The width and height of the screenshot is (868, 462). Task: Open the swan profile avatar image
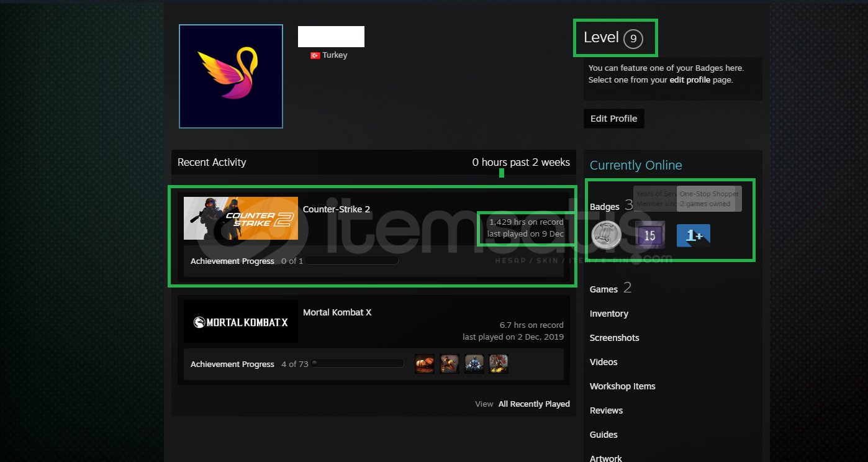click(x=231, y=76)
